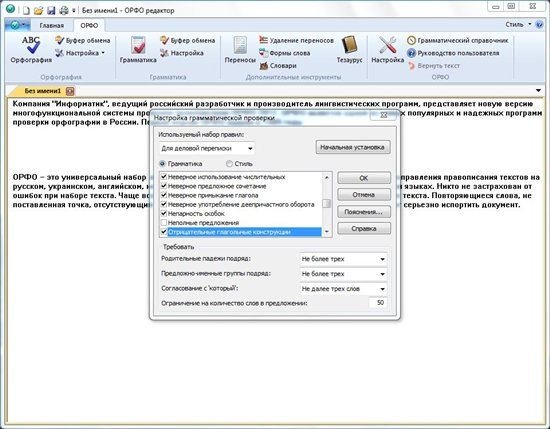The image size is (550, 429).
Task: Select the ОРФО ribbon tab
Action: pyautogui.click(x=89, y=26)
